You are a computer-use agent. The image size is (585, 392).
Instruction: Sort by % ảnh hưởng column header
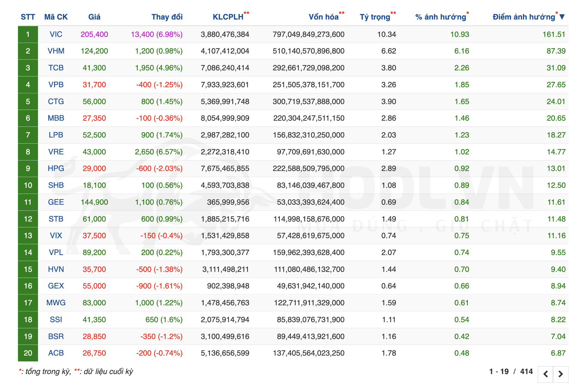click(440, 17)
